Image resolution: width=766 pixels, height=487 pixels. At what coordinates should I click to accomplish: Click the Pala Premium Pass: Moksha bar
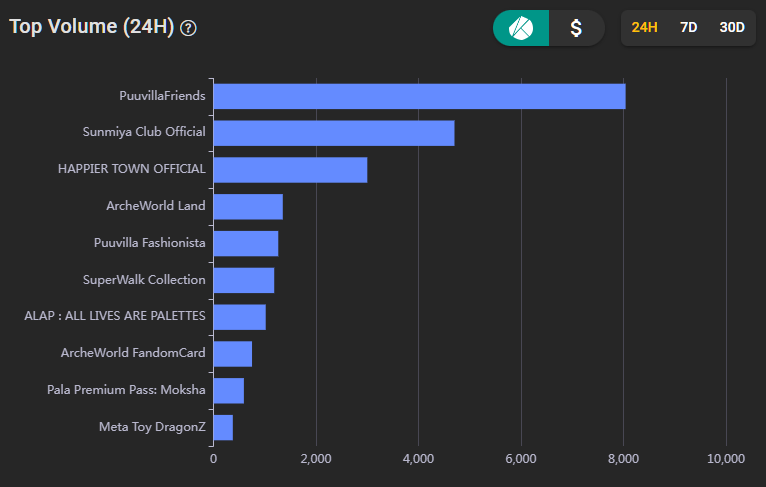pyautogui.click(x=229, y=391)
